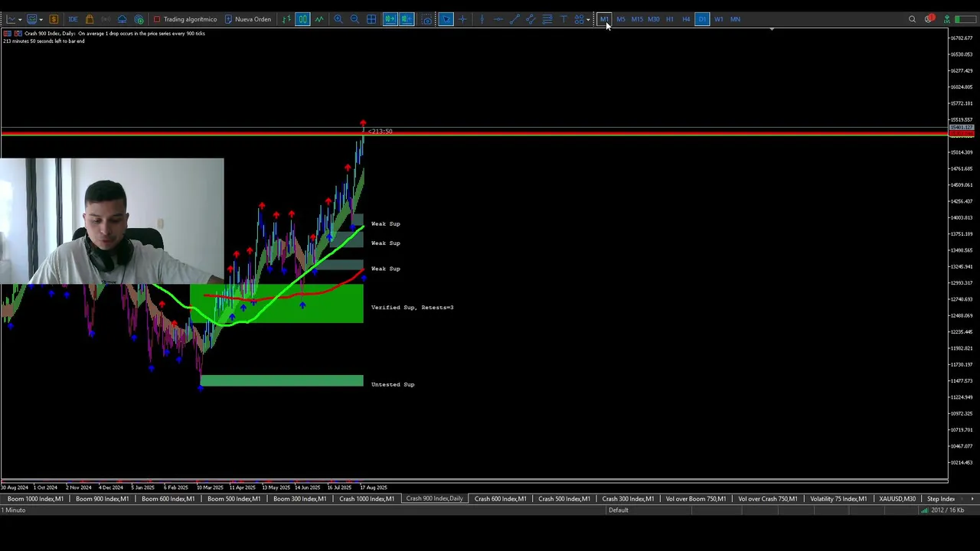Switch to the XAUUSD,M30 chart tab

click(x=897, y=499)
